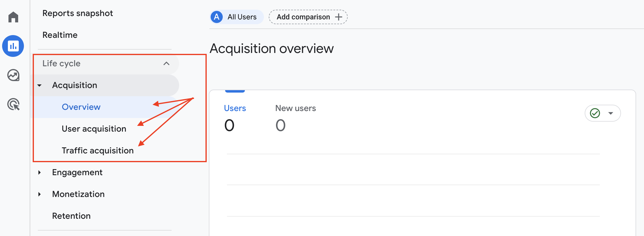Click the plus icon in Add comparison
The width and height of the screenshot is (644, 236).
[339, 17]
